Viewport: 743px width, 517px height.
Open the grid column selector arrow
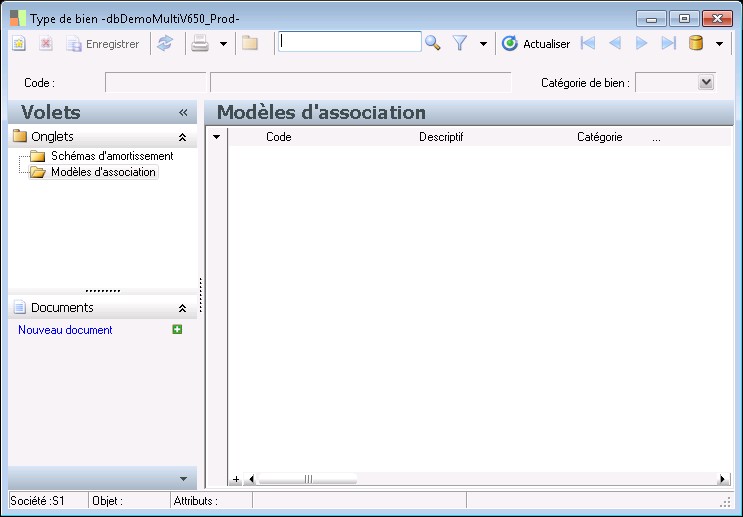click(x=217, y=137)
